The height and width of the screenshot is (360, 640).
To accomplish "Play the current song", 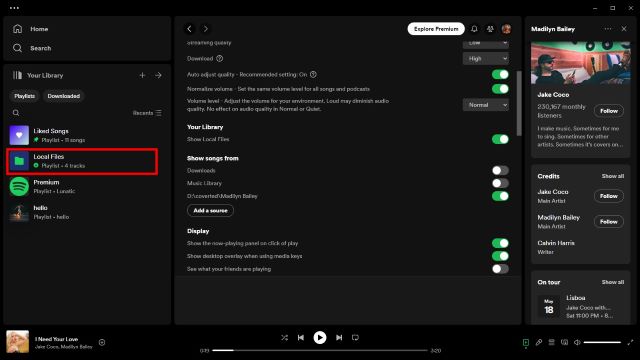I will click(x=320, y=338).
